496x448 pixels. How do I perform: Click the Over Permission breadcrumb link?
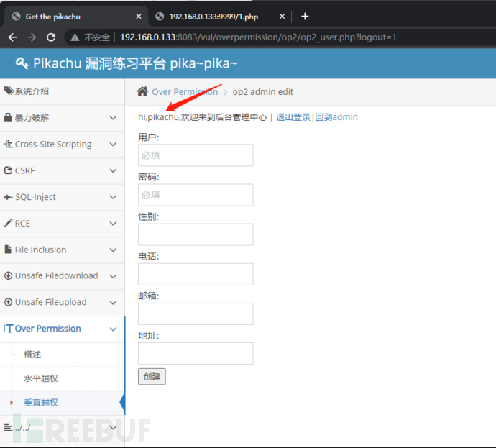185,92
